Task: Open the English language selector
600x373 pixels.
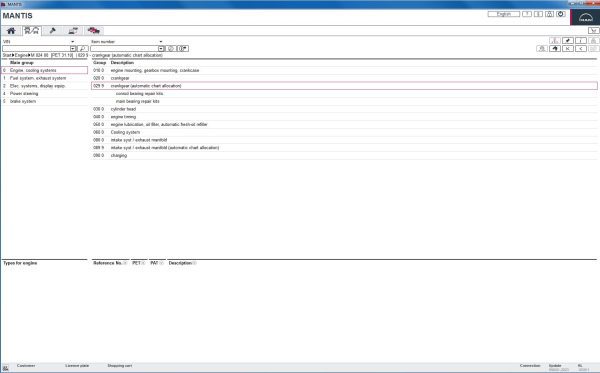Action: 504,14
